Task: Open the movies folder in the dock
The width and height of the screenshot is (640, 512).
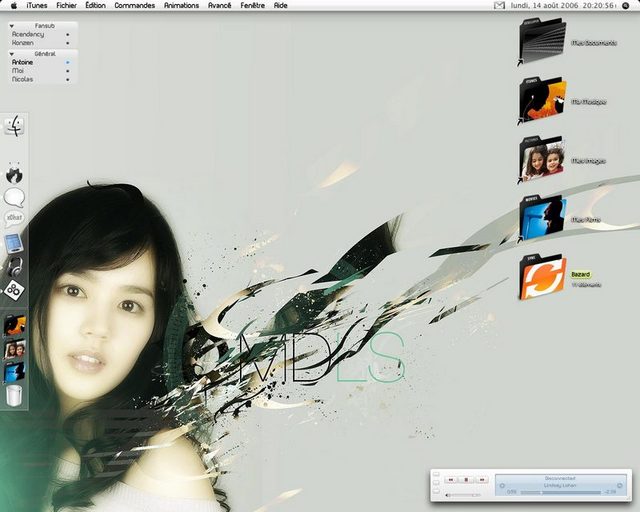Action: click(15, 372)
